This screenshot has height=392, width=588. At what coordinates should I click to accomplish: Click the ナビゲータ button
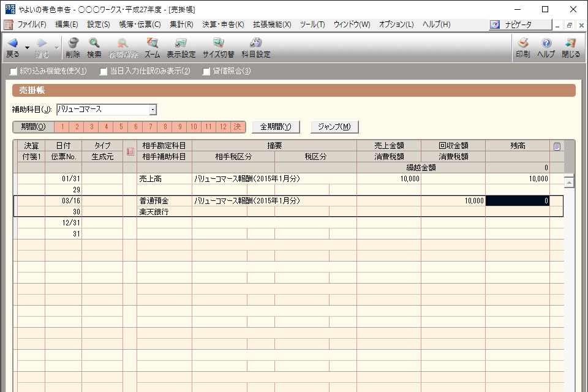[x=521, y=24]
